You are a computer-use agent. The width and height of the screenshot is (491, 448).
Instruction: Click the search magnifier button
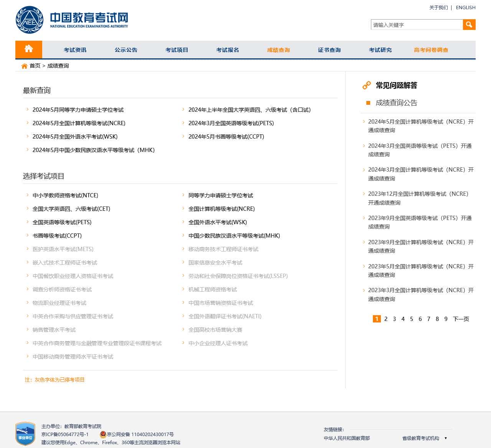click(469, 25)
